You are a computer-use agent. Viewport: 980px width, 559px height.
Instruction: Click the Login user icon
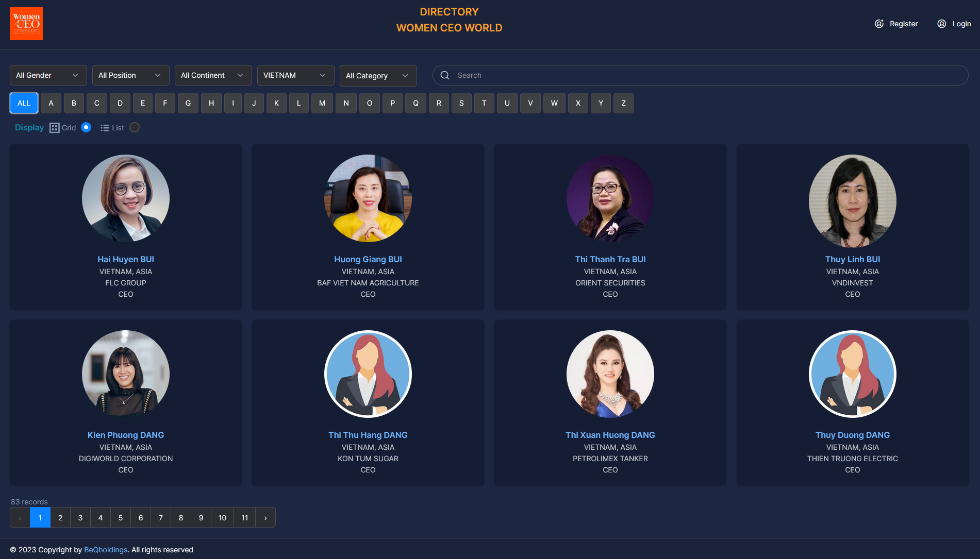(941, 24)
